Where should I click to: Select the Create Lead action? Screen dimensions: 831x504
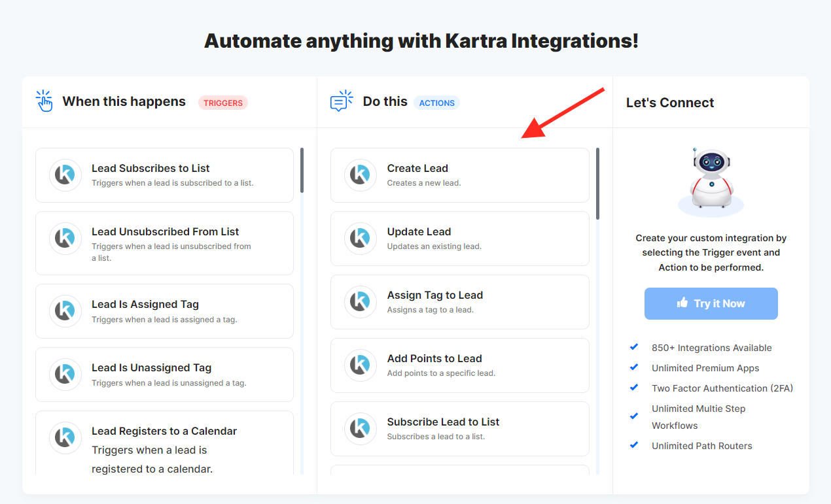tap(460, 175)
